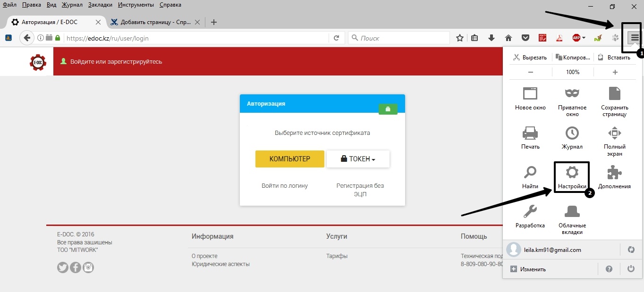The height and width of the screenshot is (292, 644).
Task: Open the Adblock Plus dropdown arrow
Action: pos(584,38)
